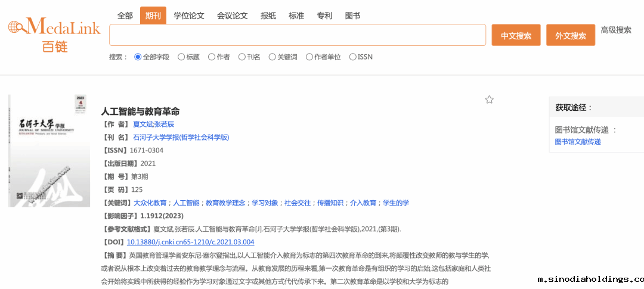Open the 图书 tab
644x289 pixels.
(352, 15)
